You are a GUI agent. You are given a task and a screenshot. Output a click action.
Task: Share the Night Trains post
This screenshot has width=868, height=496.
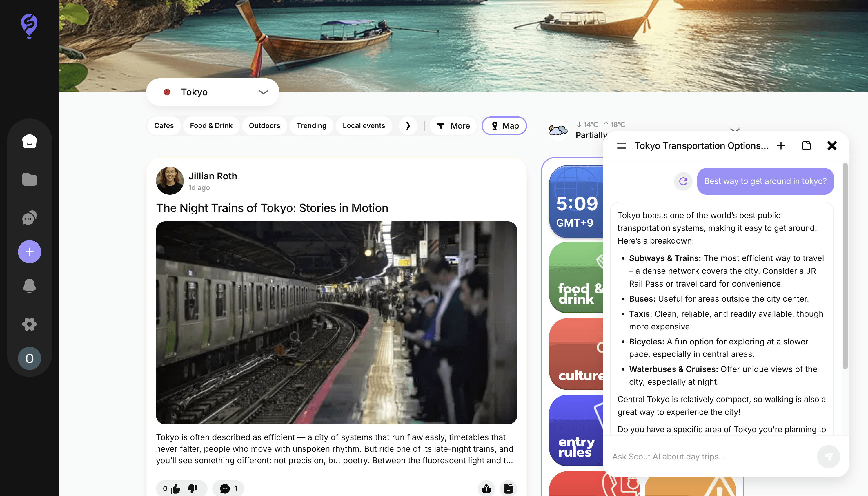click(x=486, y=488)
